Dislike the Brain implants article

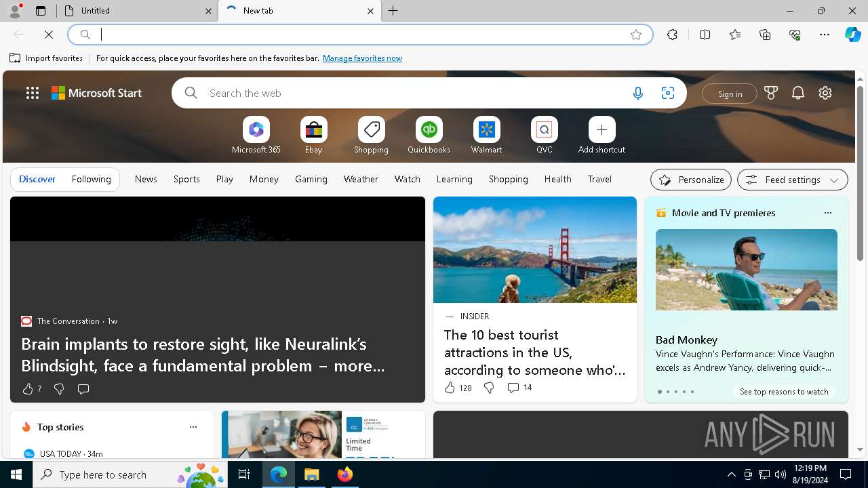tap(59, 389)
